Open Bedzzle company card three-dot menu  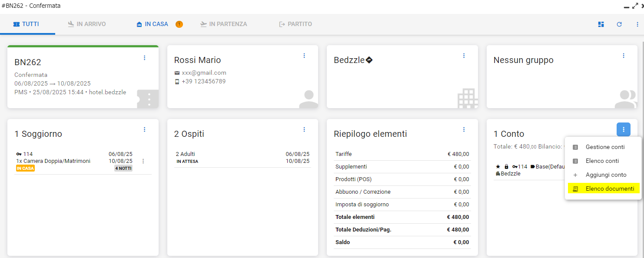[464, 56]
